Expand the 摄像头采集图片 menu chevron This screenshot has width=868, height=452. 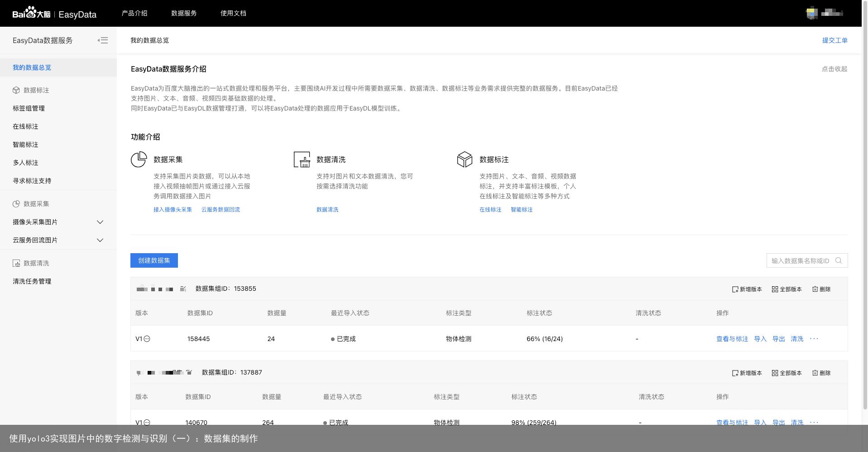101,222
